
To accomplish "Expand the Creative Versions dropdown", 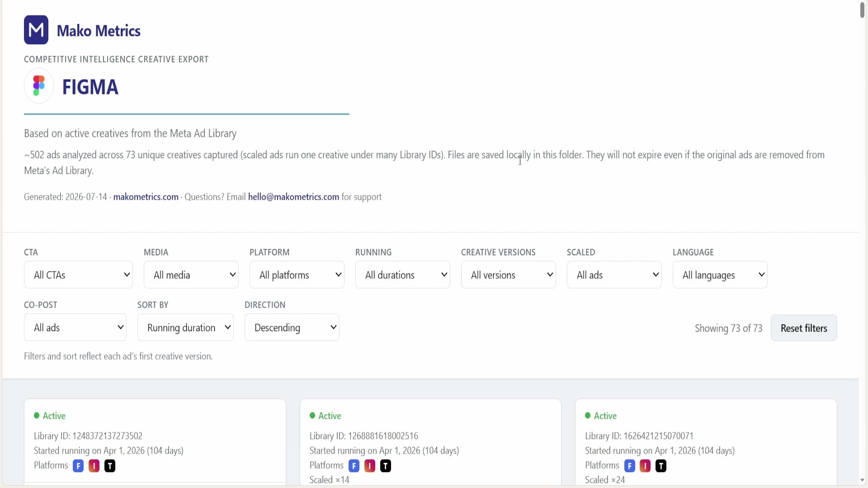I will [509, 275].
